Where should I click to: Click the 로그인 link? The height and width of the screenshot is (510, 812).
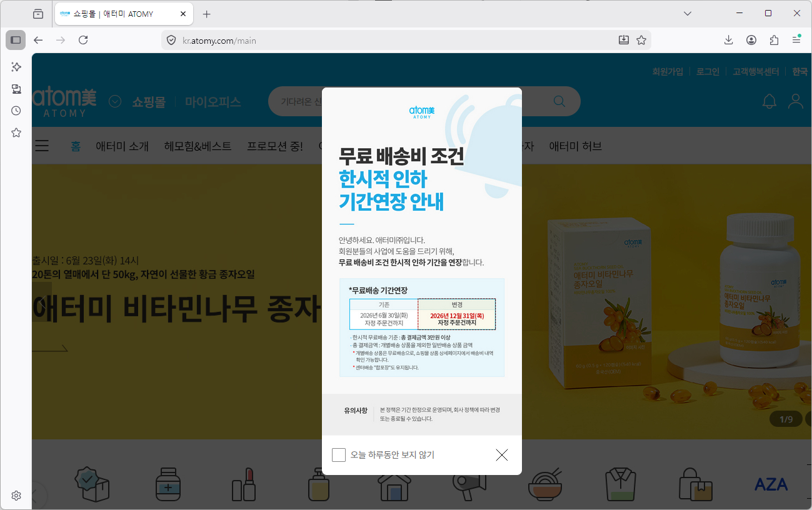708,72
